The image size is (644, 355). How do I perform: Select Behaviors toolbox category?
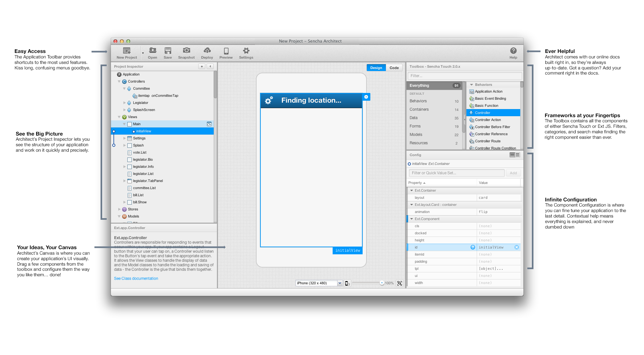[434, 101]
